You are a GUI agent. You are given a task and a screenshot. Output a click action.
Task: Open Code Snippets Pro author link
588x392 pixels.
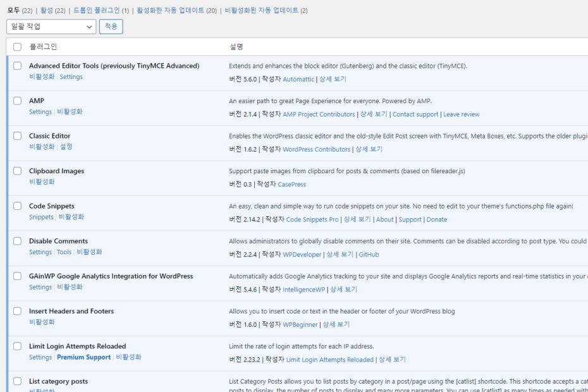coord(312,219)
